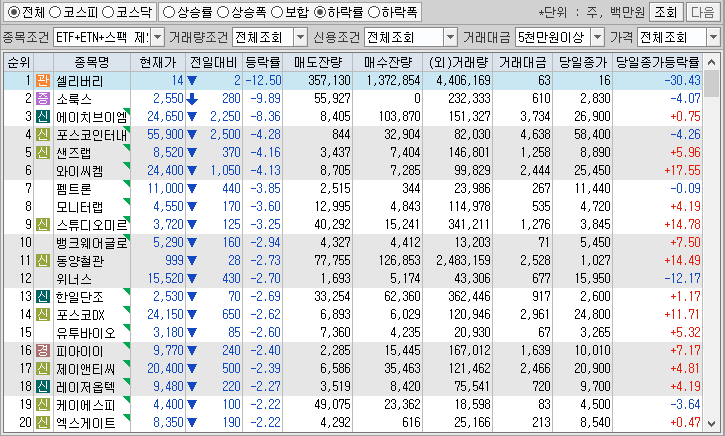Click the 관 badge icon for 셀리버리
The width and height of the screenshot is (725, 436).
click(43, 80)
